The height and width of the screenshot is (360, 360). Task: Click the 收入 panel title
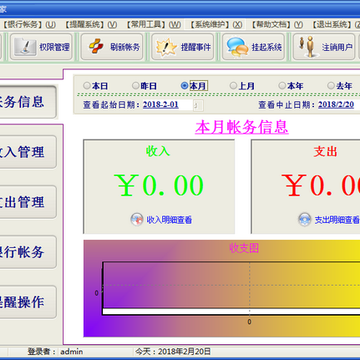(x=158, y=151)
